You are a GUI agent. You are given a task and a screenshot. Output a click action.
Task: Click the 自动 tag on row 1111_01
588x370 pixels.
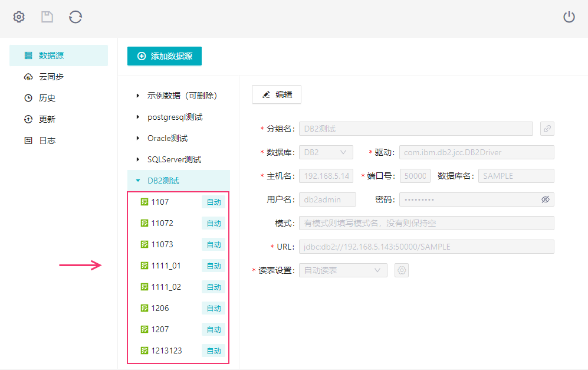pyautogui.click(x=213, y=266)
